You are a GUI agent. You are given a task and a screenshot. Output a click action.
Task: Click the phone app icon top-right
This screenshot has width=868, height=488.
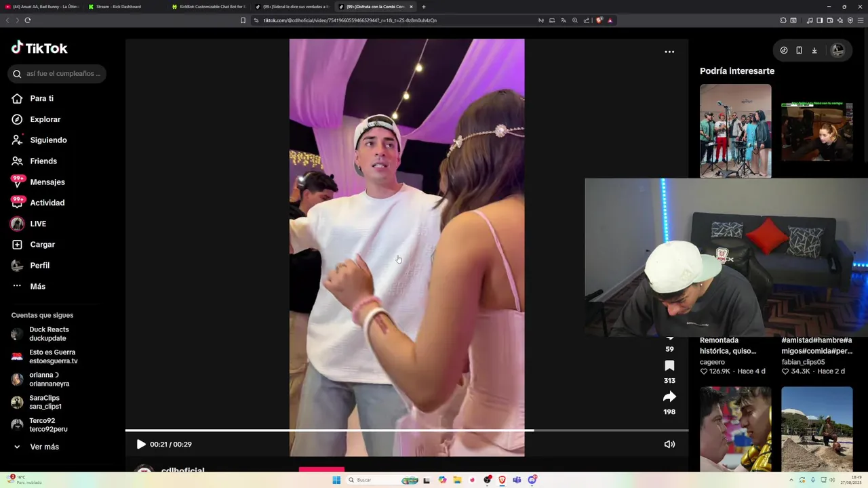coord(799,50)
